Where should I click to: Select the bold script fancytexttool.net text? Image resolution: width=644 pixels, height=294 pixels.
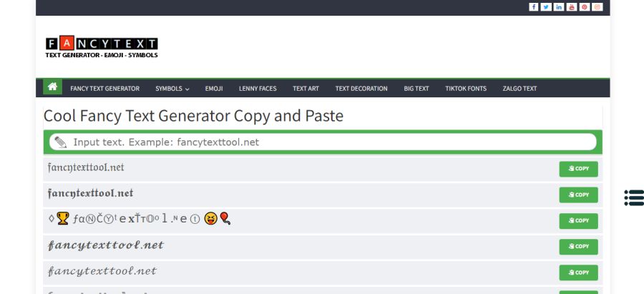(x=106, y=245)
